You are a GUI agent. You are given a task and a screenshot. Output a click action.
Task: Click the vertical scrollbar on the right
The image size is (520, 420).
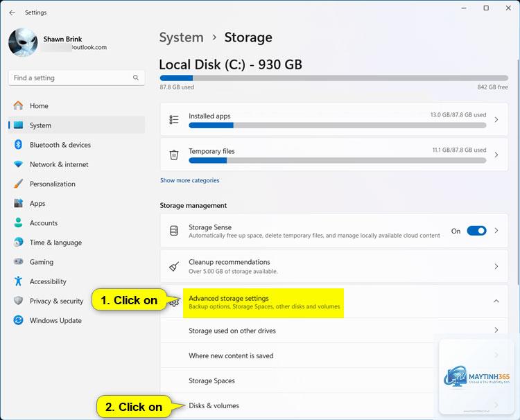tap(518, 173)
